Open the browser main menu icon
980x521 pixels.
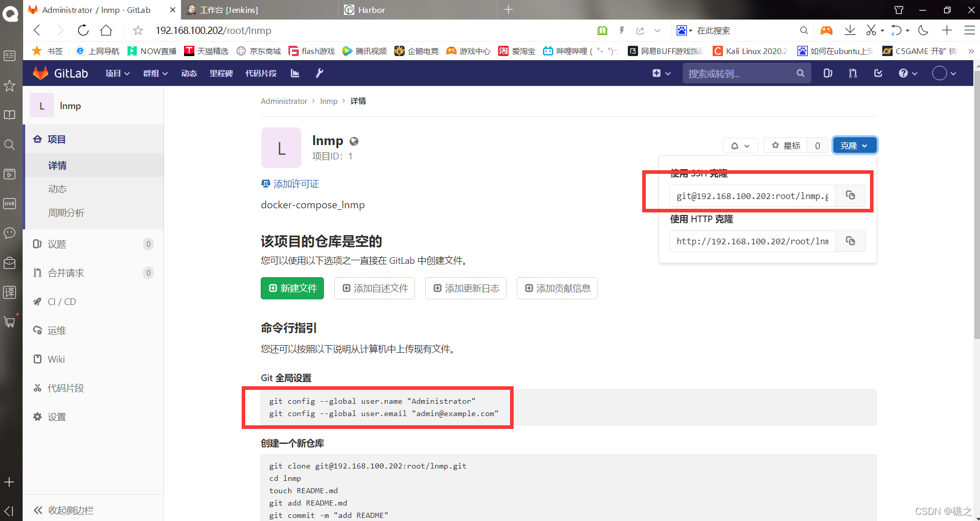(970, 30)
